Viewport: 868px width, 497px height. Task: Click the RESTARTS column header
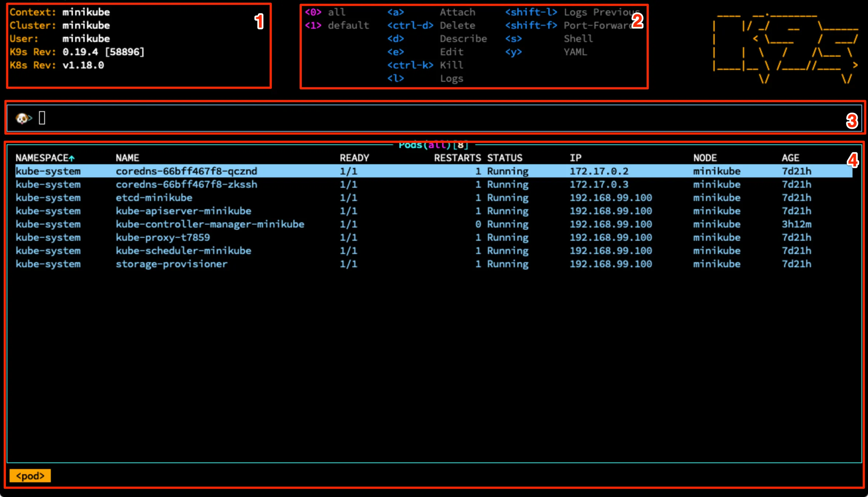coord(458,158)
